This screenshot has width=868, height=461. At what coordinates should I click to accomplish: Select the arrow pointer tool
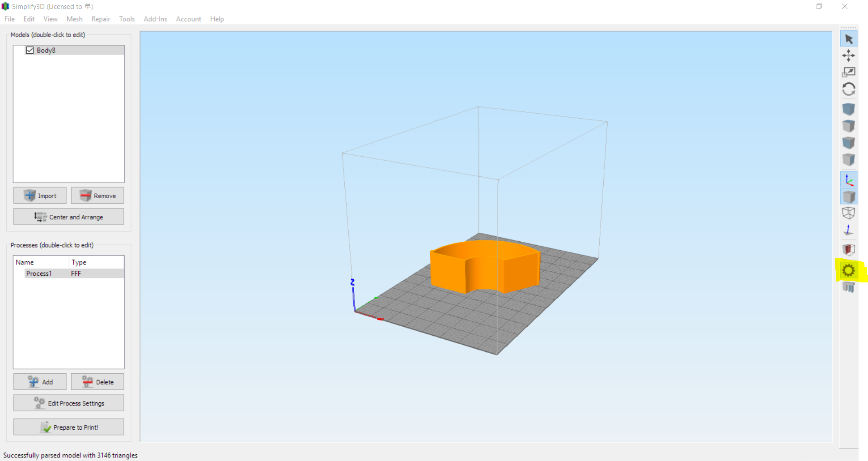coord(848,39)
